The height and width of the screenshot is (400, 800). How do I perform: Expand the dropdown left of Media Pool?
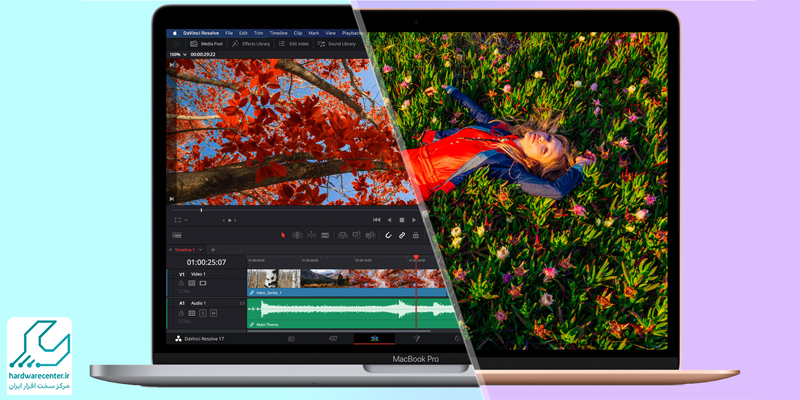click(177, 44)
